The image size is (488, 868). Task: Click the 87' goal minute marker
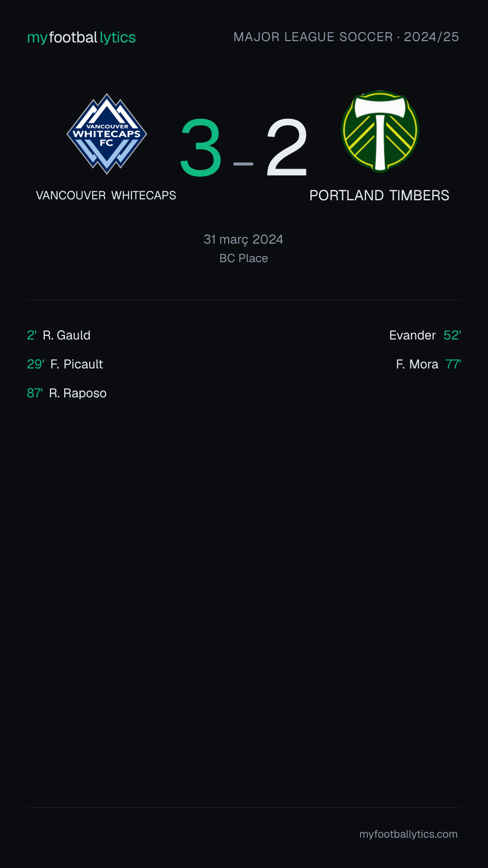tap(35, 393)
